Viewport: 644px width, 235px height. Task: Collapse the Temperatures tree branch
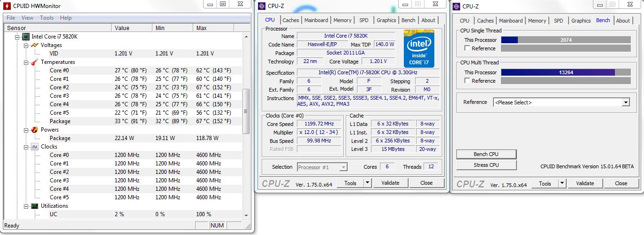pos(26,62)
